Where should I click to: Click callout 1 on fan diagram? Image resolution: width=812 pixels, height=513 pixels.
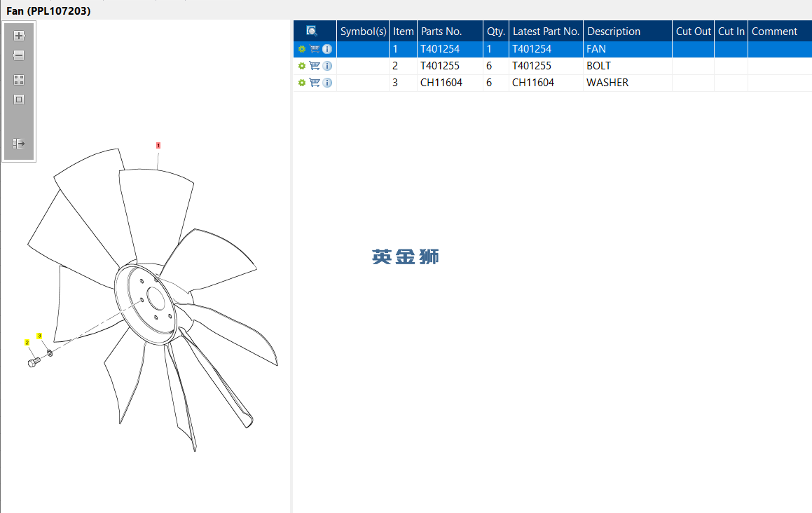158,146
